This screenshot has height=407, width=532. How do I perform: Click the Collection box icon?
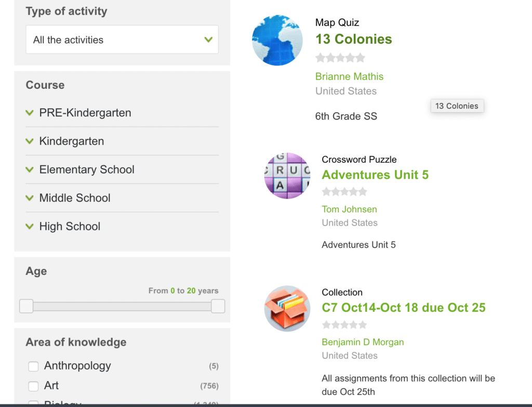click(287, 308)
